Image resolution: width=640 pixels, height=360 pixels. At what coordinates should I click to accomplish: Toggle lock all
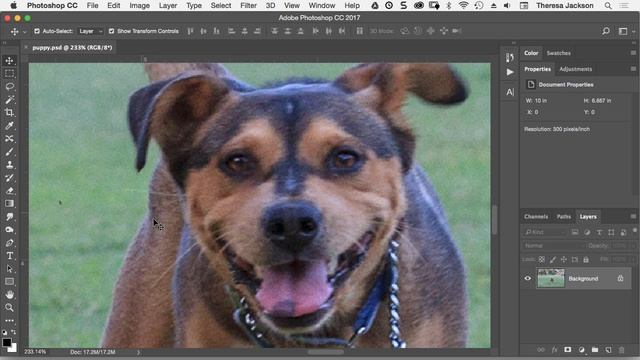pos(586,260)
